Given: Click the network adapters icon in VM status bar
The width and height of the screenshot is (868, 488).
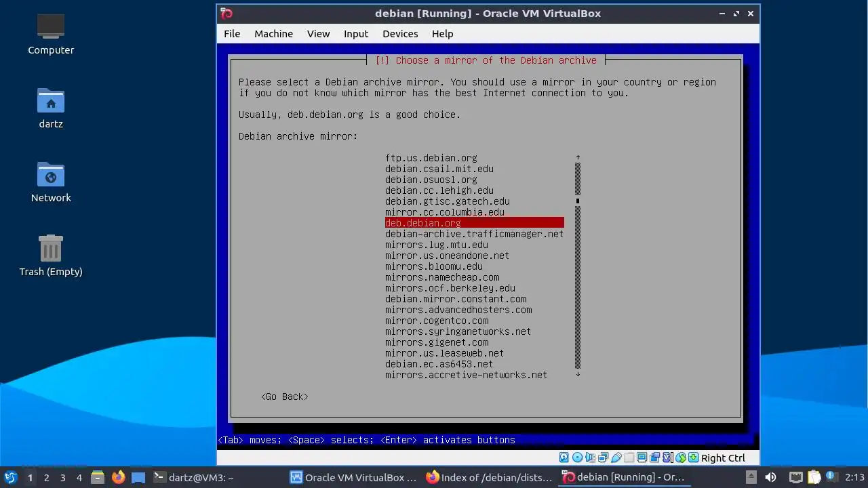Looking at the screenshot, I should click(603, 458).
